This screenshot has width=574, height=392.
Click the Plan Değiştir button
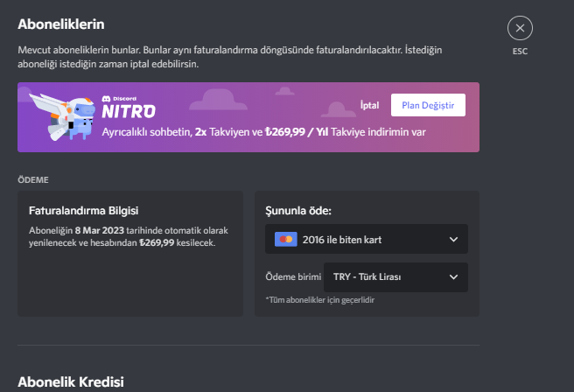coord(428,105)
